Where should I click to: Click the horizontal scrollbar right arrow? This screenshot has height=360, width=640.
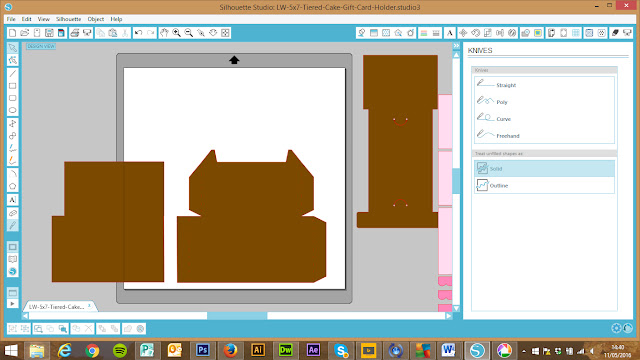pyautogui.click(x=449, y=316)
